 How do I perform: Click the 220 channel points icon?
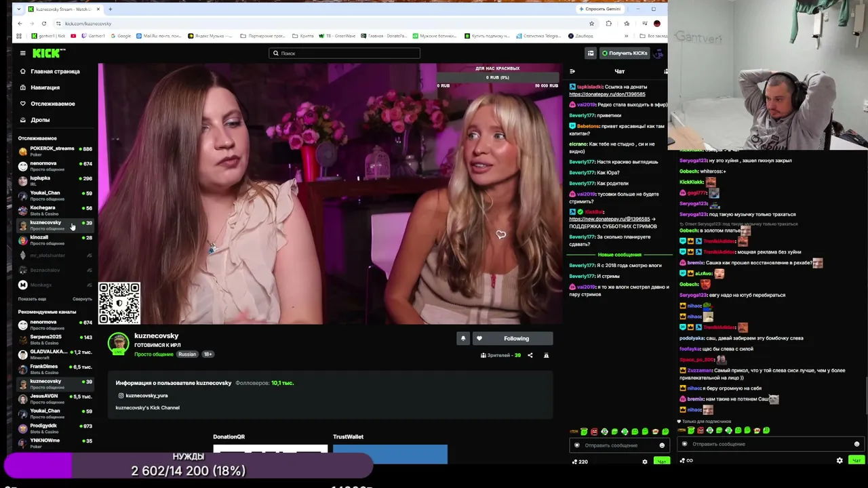click(575, 462)
